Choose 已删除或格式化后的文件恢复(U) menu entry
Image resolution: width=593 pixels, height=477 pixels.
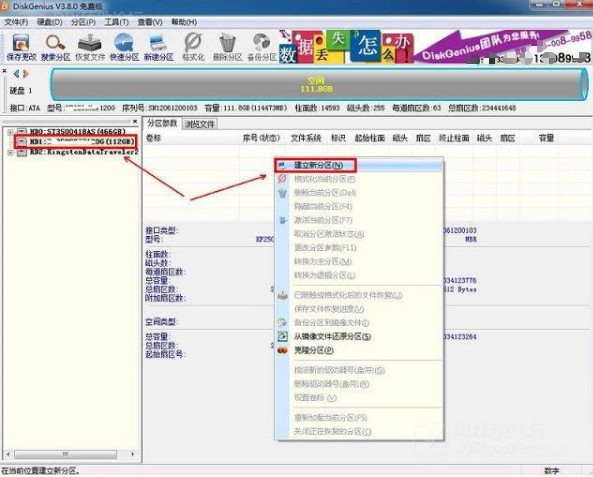pos(359,295)
